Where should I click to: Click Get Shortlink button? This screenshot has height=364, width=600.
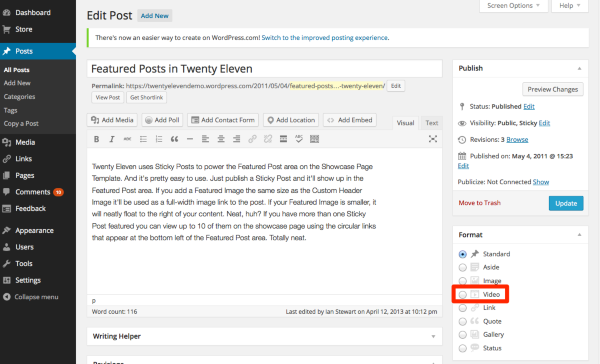coord(147,98)
